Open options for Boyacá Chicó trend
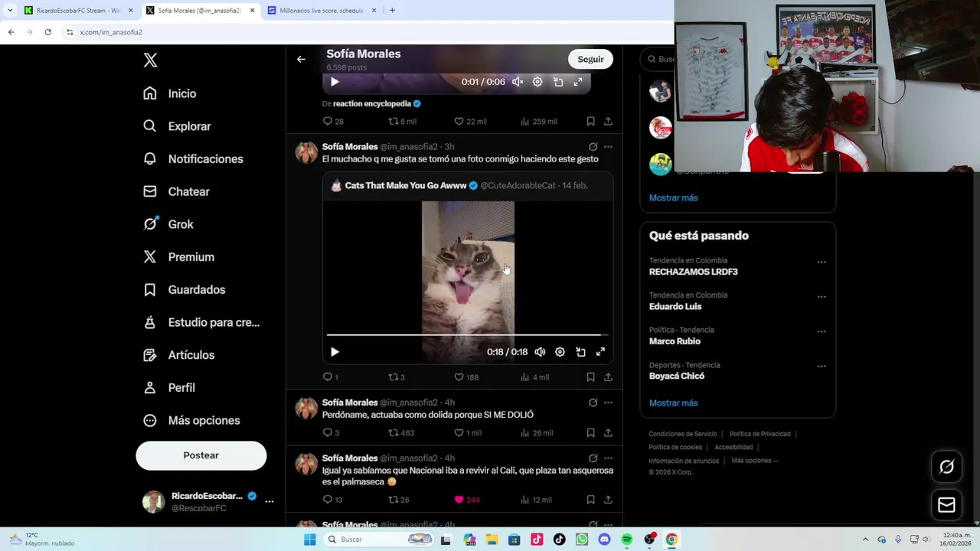The image size is (980, 551). pos(822,367)
